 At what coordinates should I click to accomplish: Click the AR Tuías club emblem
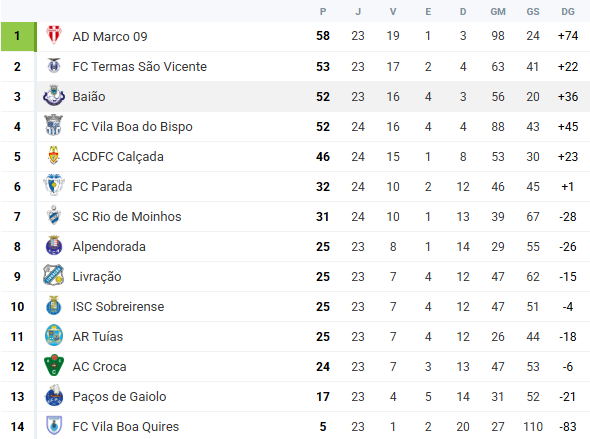tap(54, 336)
